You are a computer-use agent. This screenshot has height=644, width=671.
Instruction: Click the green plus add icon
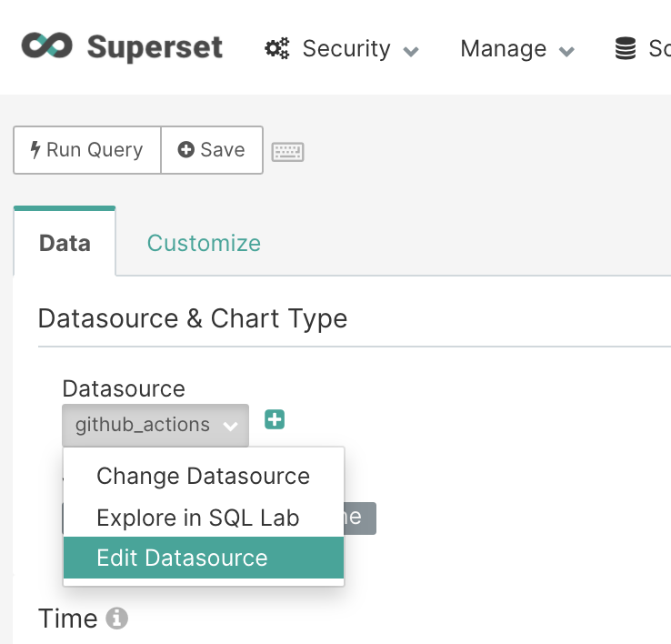pos(275,419)
